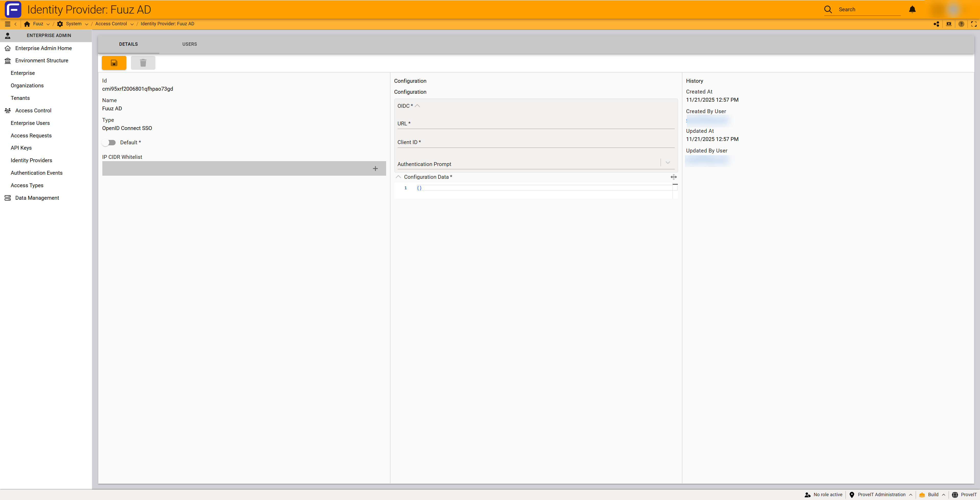
Task: Enter fullscreen mode via expand icon
Action: [974, 24]
